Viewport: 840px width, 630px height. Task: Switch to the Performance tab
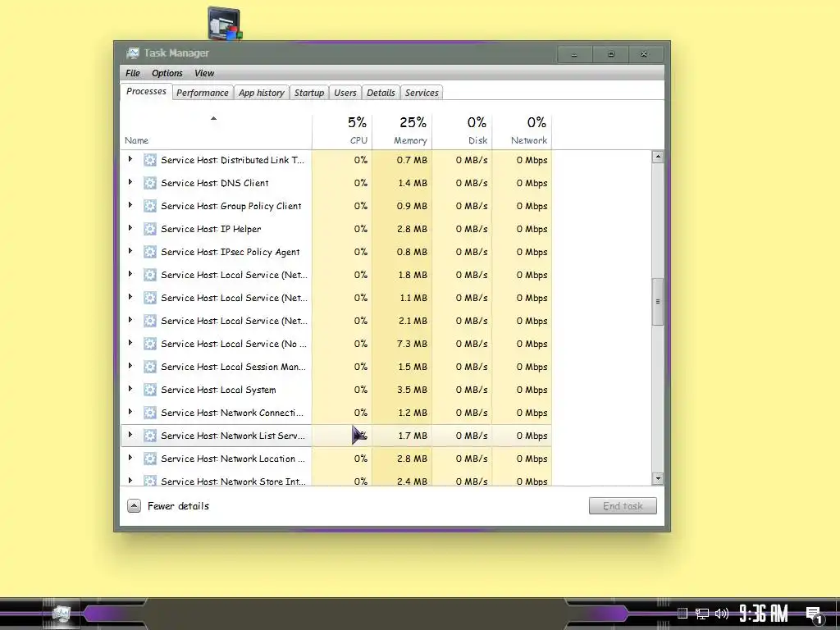203,93
